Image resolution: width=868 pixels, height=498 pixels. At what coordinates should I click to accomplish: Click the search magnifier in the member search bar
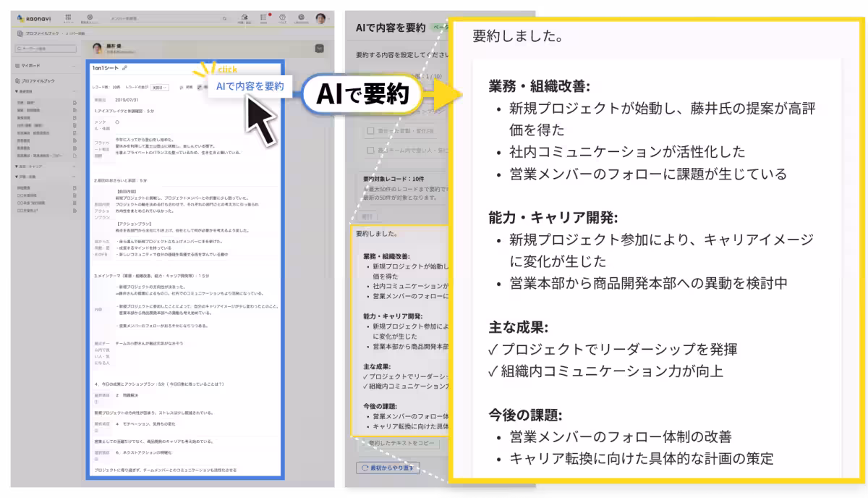point(225,18)
